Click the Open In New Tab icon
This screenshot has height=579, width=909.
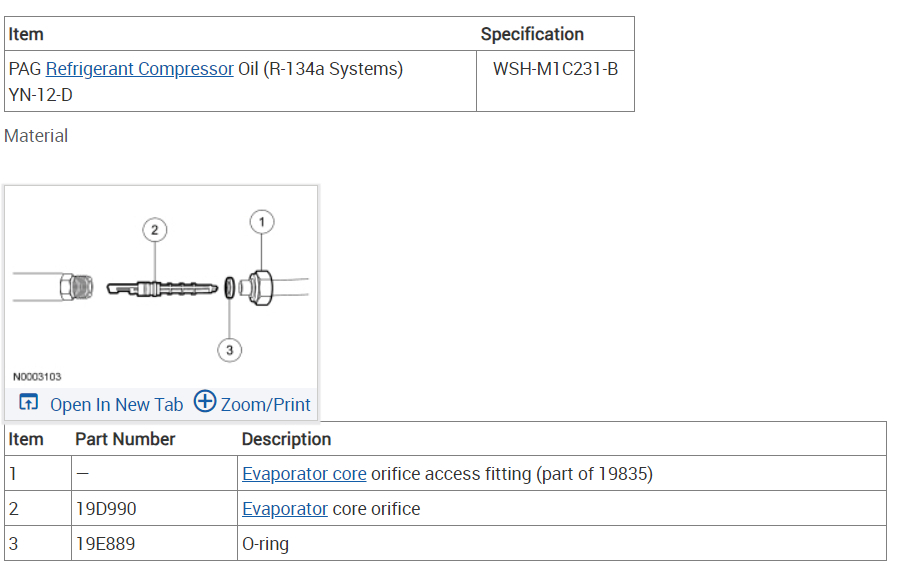(29, 403)
